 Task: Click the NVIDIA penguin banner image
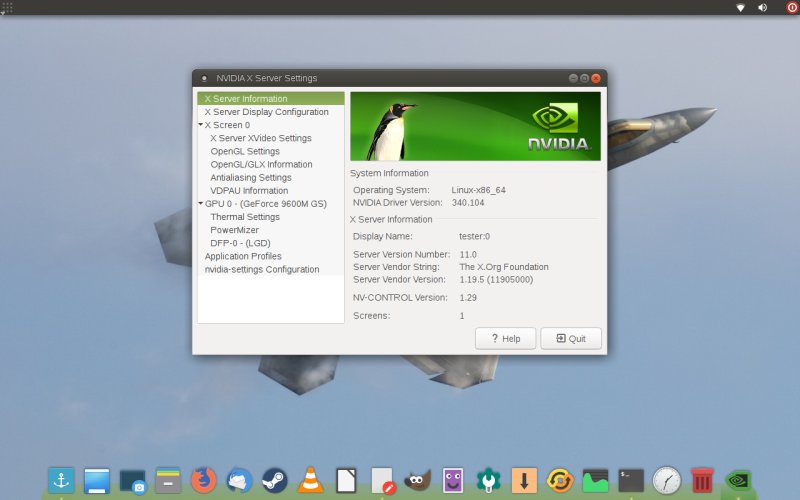click(476, 127)
